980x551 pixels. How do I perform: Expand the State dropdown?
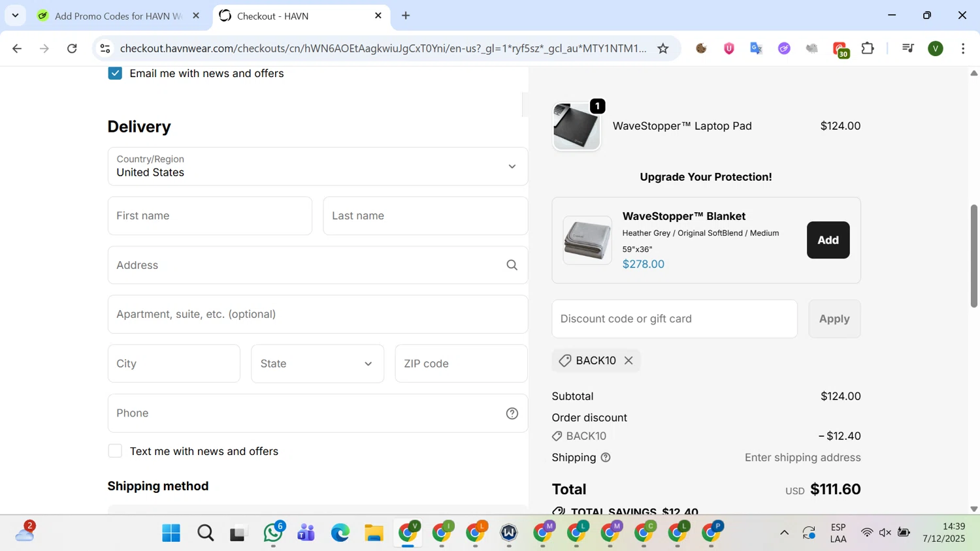pyautogui.click(x=318, y=364)
